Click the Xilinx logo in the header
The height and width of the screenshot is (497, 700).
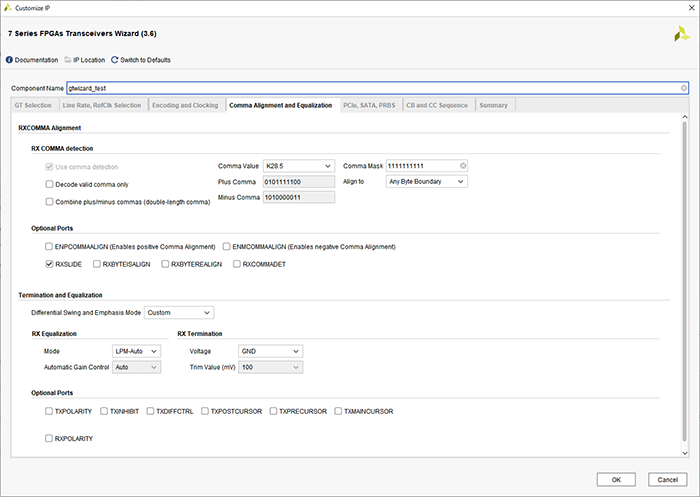(682, 33)
